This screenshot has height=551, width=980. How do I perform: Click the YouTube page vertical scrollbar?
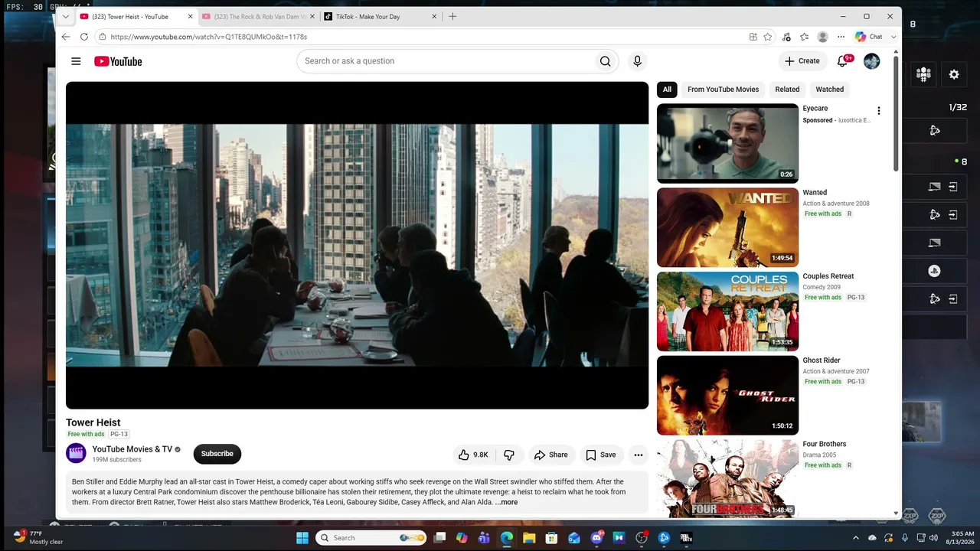(x=896, y=113)
